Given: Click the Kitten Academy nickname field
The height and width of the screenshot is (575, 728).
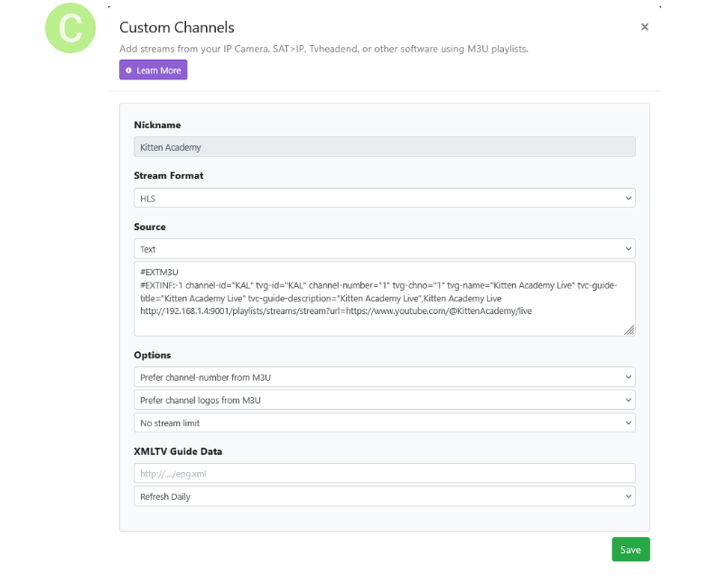Looking at the screenshot, I should [x=384, y=146].
